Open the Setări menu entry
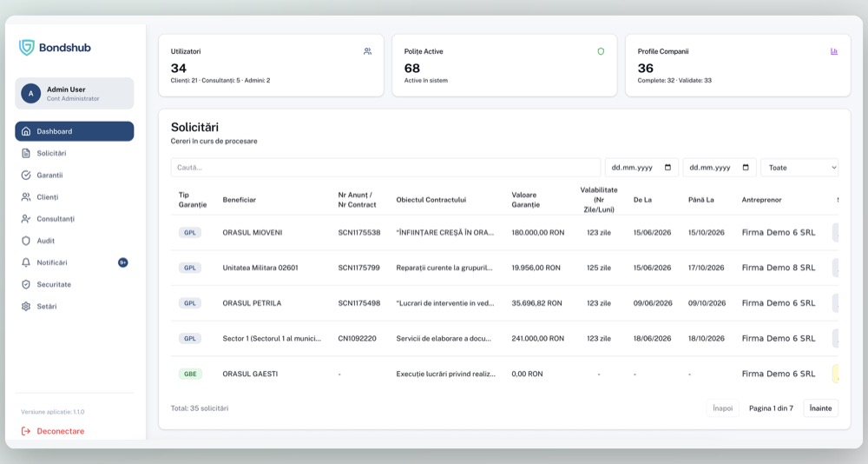This screenshot has width=868, height=464. coord(74,306)
